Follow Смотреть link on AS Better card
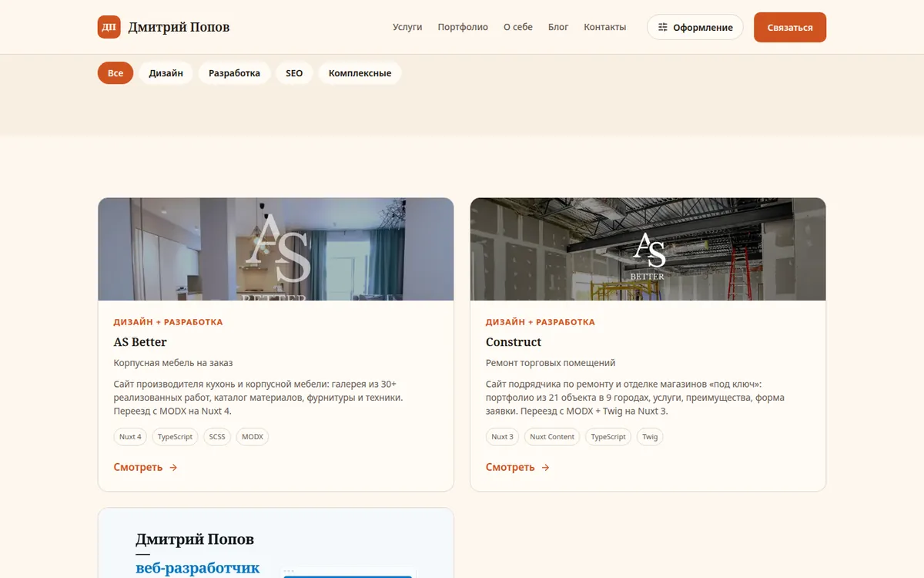Screen dimensions: 924x578 click(x=146, y=467)
